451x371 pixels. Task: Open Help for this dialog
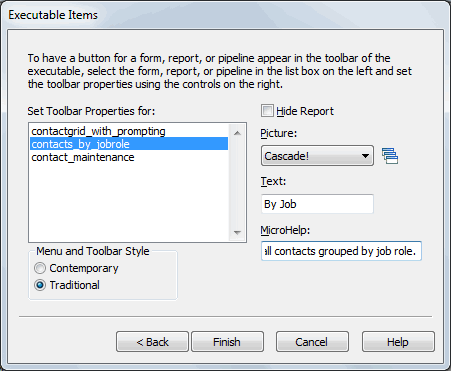click(398, 342)
